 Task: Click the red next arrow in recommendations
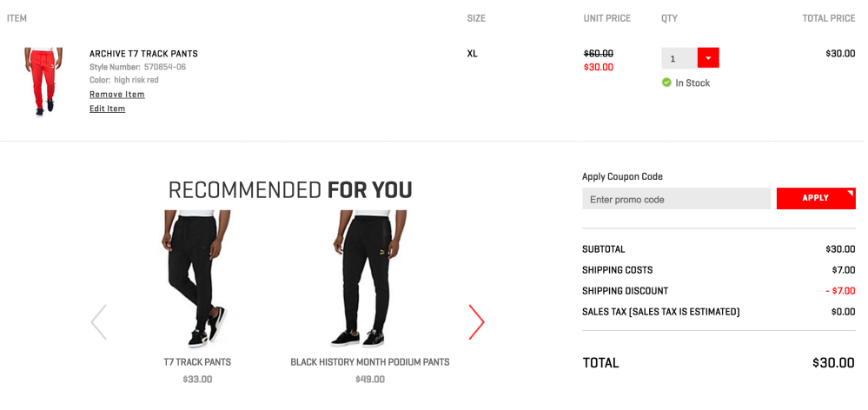pyautogui.click(x=476, y=322)
